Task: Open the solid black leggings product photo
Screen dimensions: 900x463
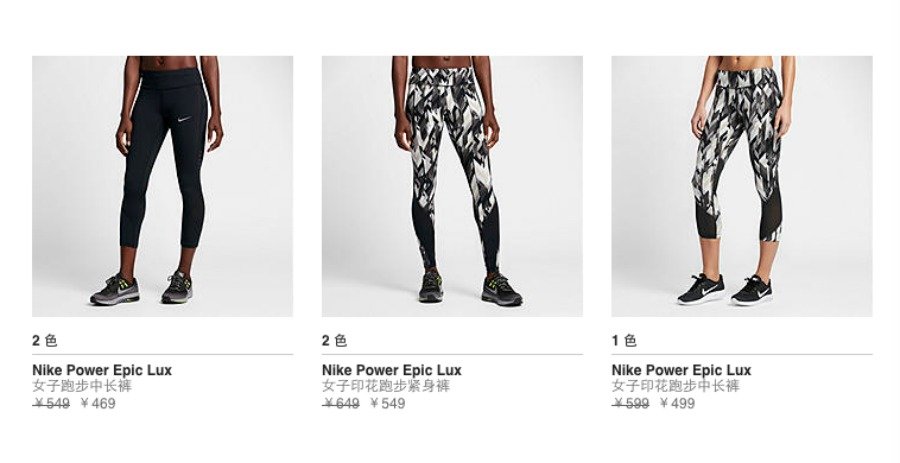Action: click(x=162, y=186)
